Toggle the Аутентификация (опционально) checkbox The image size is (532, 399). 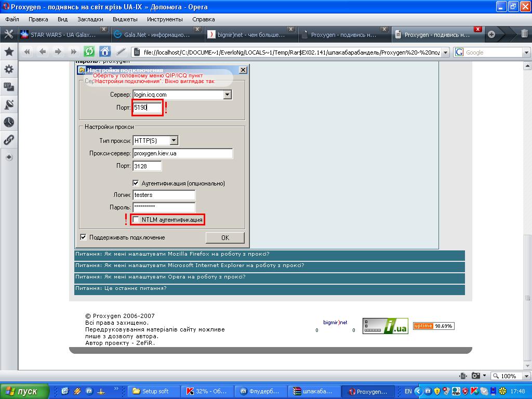(x=136, y=183)
